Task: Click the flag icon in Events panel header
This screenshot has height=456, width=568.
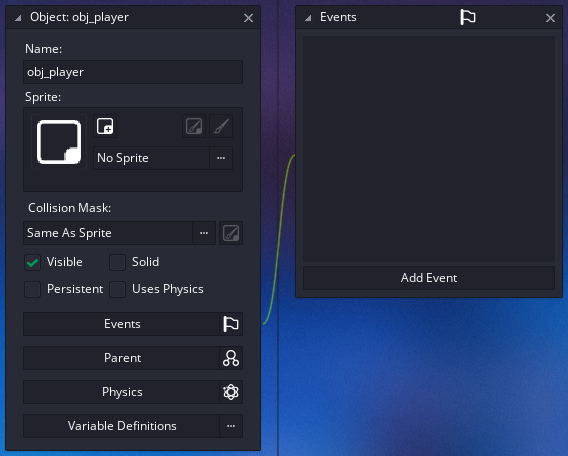Action: point(467,17)
